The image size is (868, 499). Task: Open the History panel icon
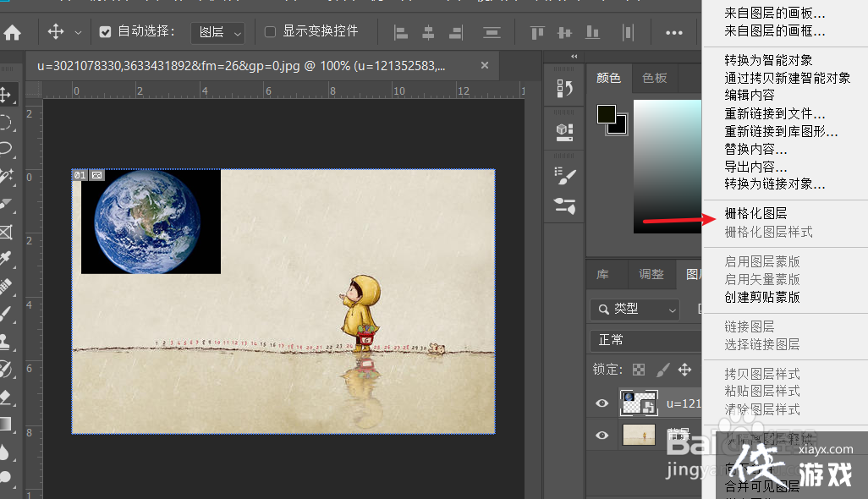(x=564, y=89)
